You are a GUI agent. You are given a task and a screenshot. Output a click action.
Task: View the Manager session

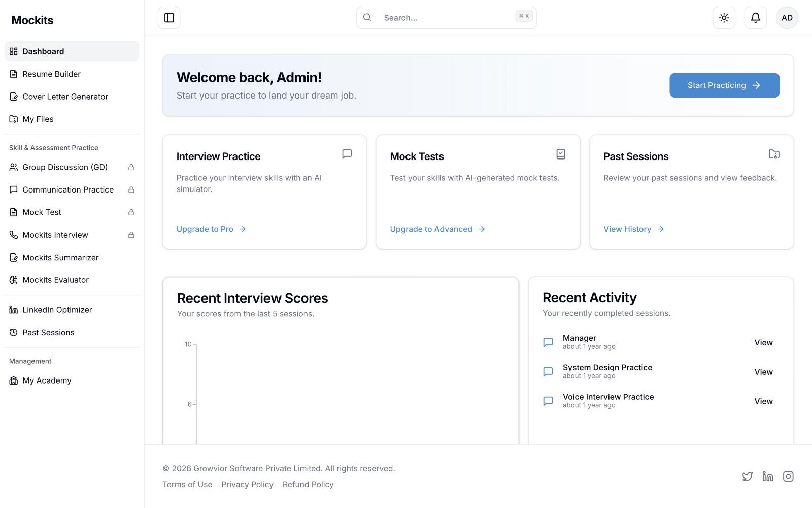click(763, 343)
